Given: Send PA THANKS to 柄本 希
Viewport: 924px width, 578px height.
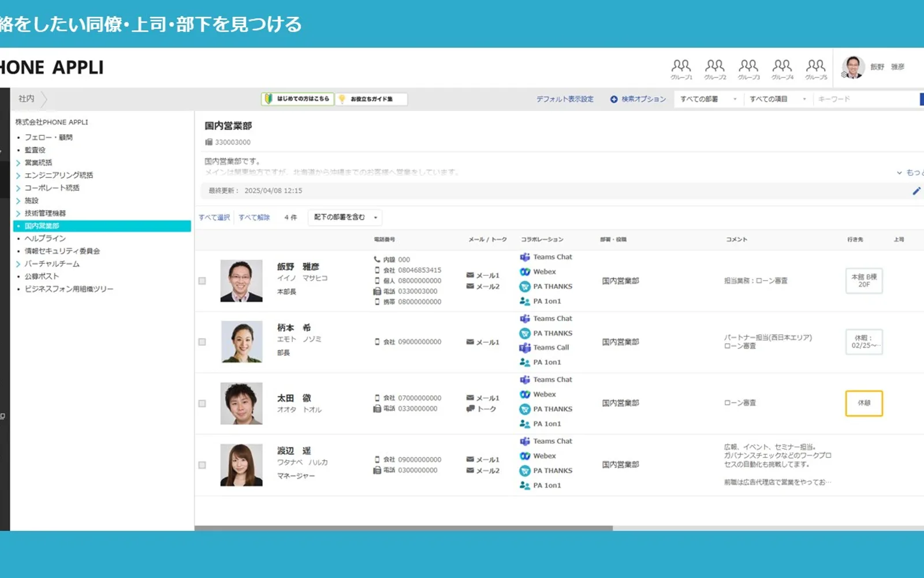Looking at the screenshot, I should [546, 333].
